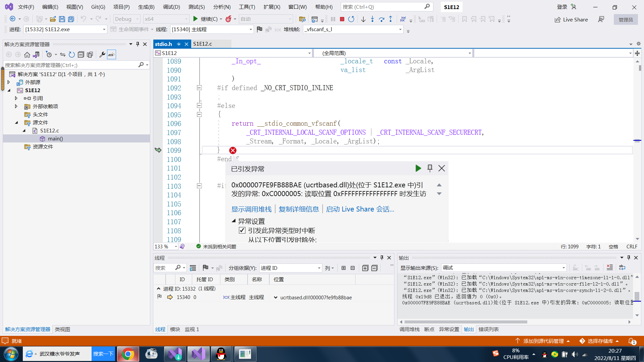Click 显示调用堆栈 link
The image size is (644, 362).
(x=251, y=209)
